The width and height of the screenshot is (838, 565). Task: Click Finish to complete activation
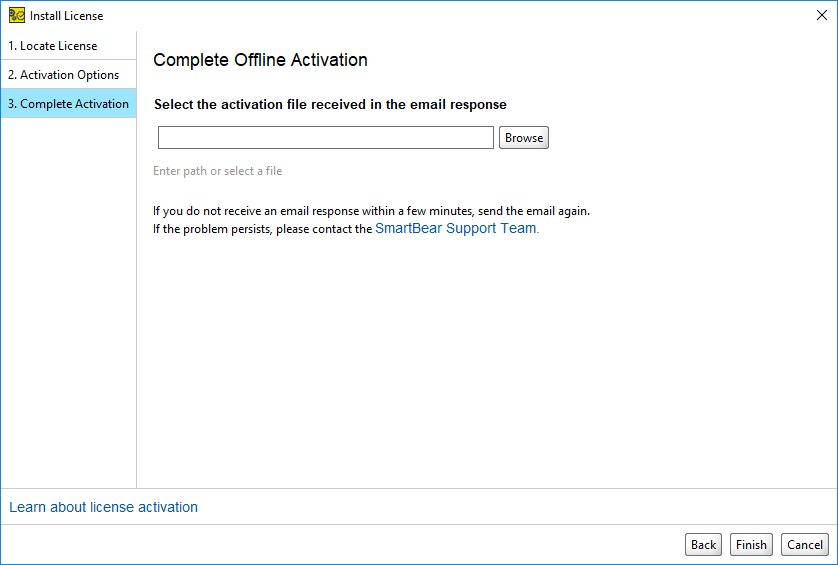pyautogui.click(x=751, y=544)
